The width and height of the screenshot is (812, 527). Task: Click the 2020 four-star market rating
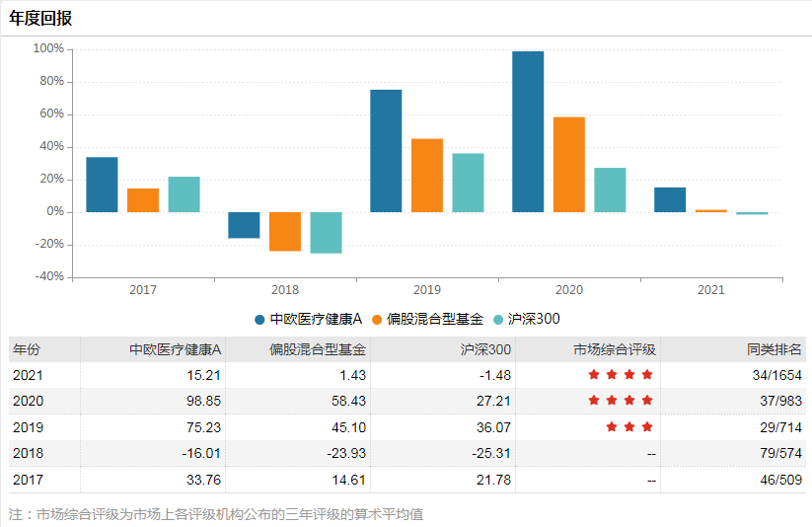[621, 401]
